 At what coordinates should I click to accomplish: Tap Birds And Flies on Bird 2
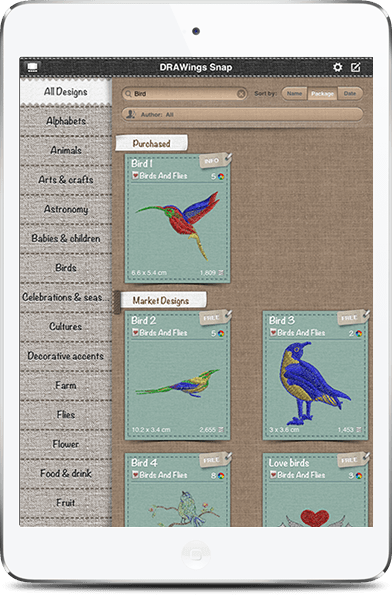(163, 333)
